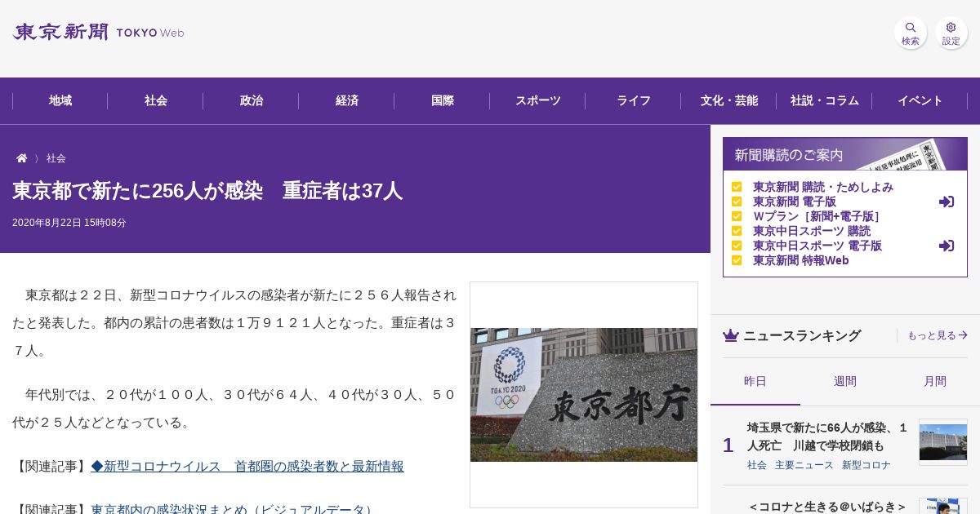Switch to the 週間 ranking tab
Screen dimensions: 980x514
point(845,381)
